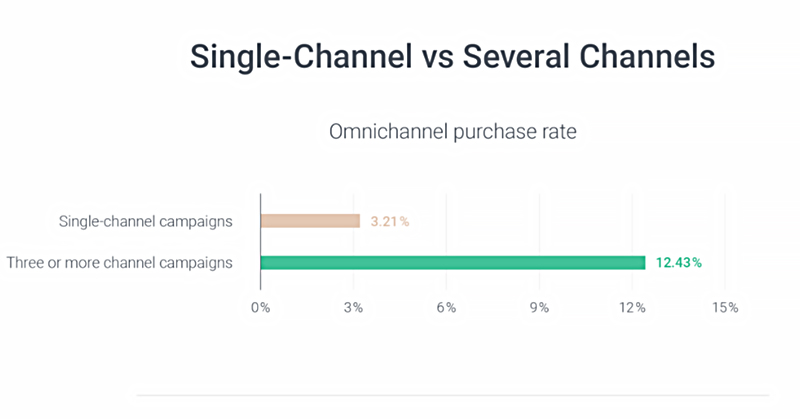The width and height of the screenshot is (800, 419).
Task: Click the word Single-Channel in the title
Action: tap(301, 57)
